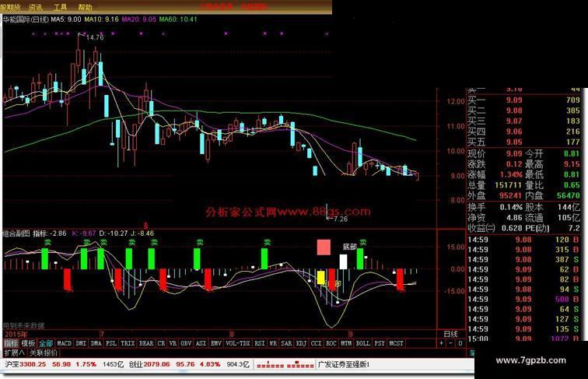Click the 换手 0.14% value
This screenshot has width=588, height=379.
point(511,207)
